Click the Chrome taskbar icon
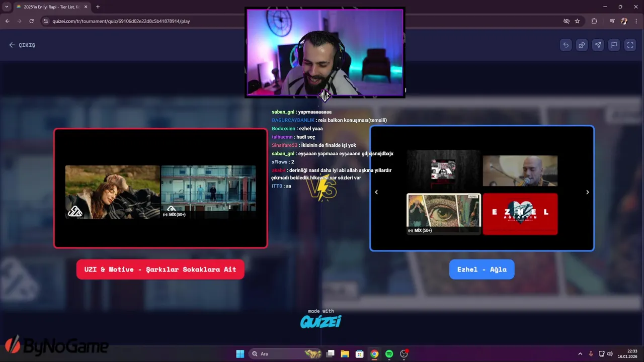644x362 pixels. pyautogui.click(x=374, y=354)
